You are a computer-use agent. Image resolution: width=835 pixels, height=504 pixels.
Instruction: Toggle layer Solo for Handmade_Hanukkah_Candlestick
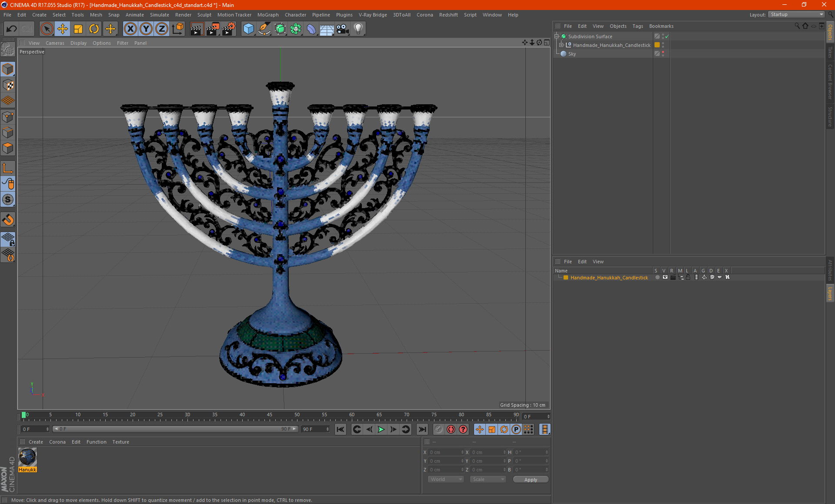click(x=657, y=277)
